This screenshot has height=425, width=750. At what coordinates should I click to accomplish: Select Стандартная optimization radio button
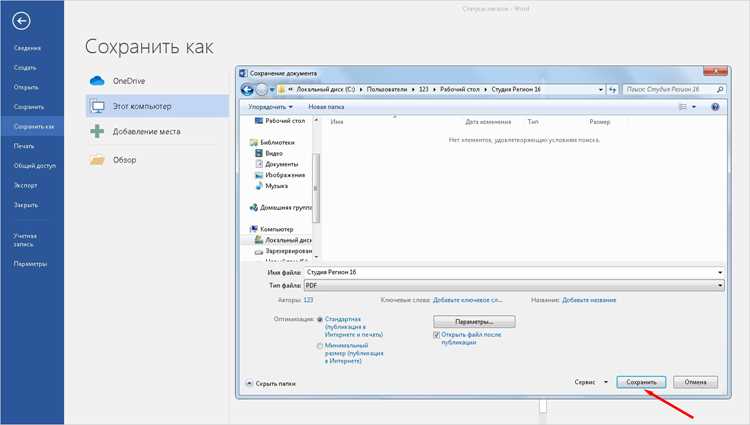click(320, 319)
